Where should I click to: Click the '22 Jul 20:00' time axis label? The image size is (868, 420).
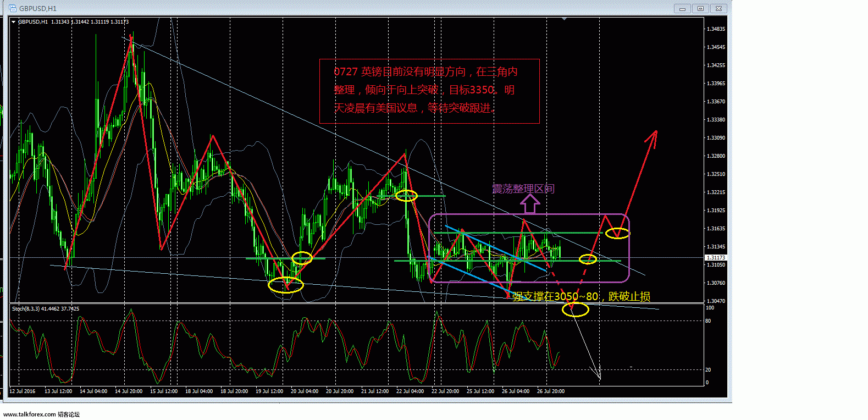pos(445,391)
